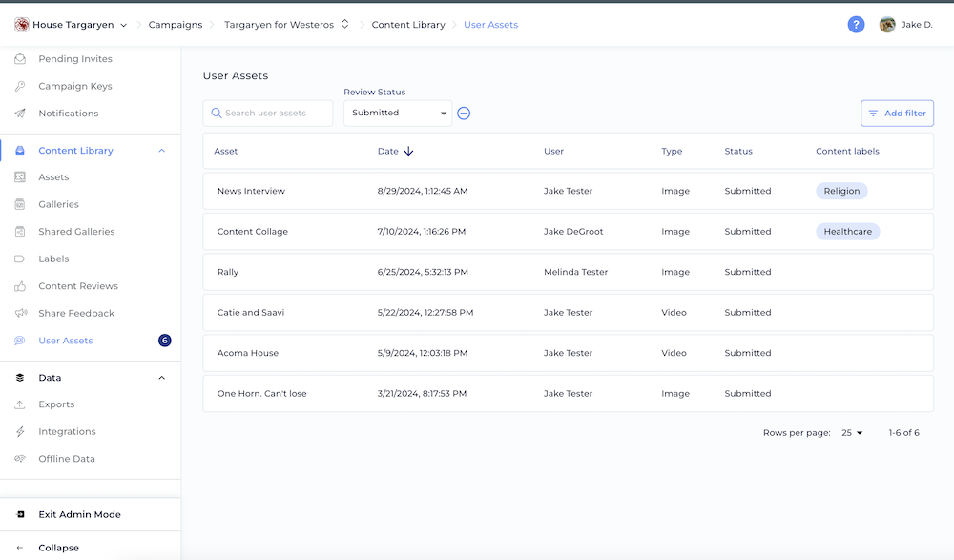Viewport: 954px width, 560px height.
Task: Click Content Library breadcrumb link
Action: tap(408, 25)
